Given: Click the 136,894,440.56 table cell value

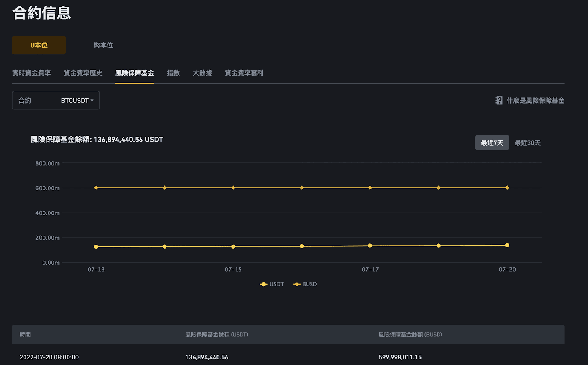Looking at the screenshot, I should click(207, 357).
